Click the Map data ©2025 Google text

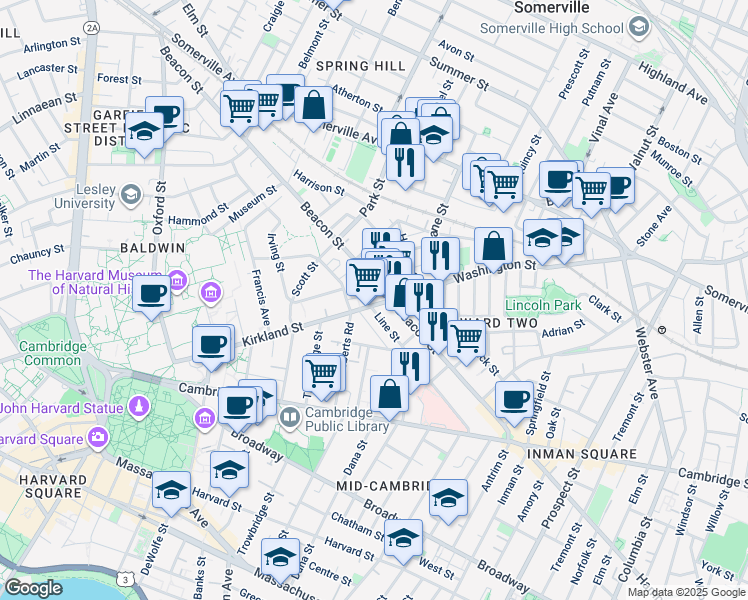point(686,592)
